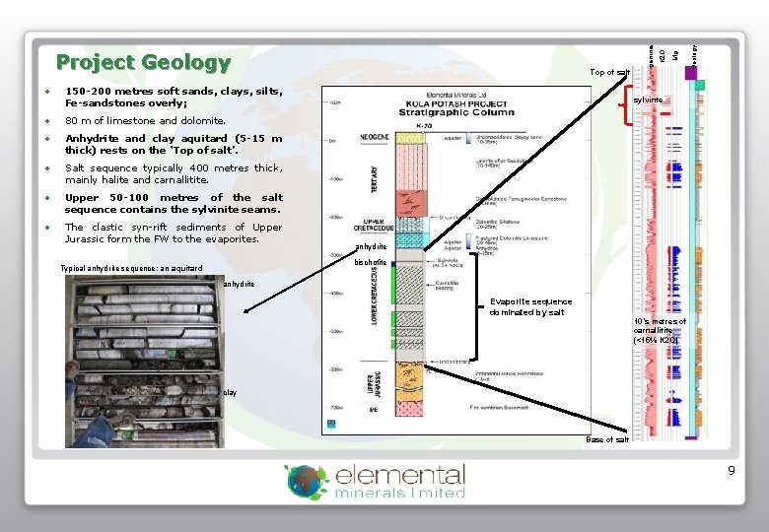Screen dimensions: 769x532
Task: Click the small blue logo in the column chart corner
Action: tap(331, 425)
